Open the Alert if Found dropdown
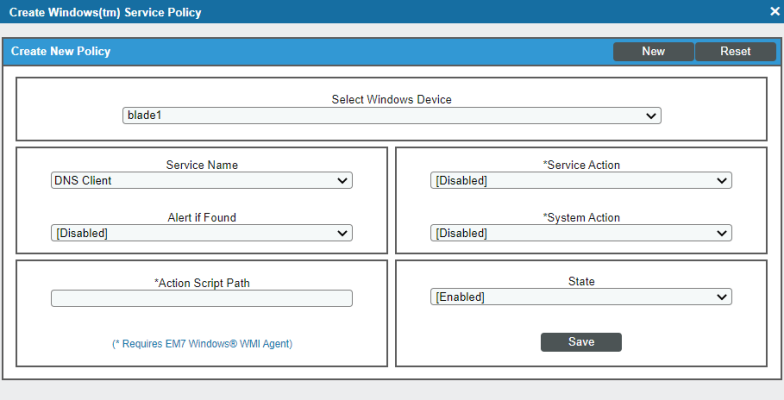The height and width of the screenshot is (400, 784). [x=202, y=233]
